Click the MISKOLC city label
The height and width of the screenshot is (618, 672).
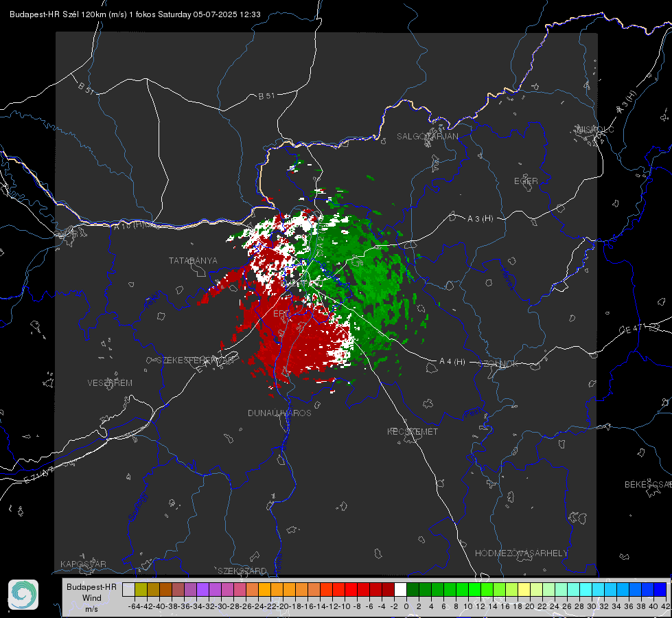(595, 129)
